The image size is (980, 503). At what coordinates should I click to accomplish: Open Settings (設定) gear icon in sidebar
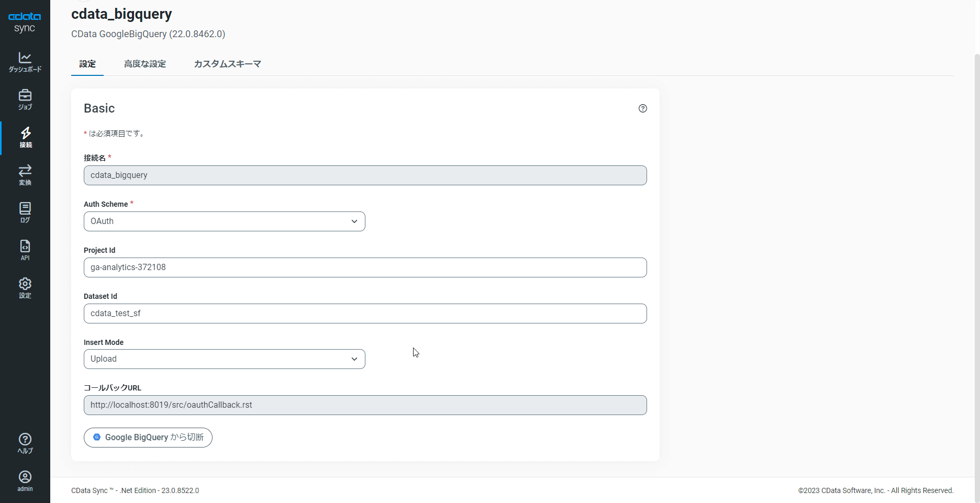tap(25, 288)
